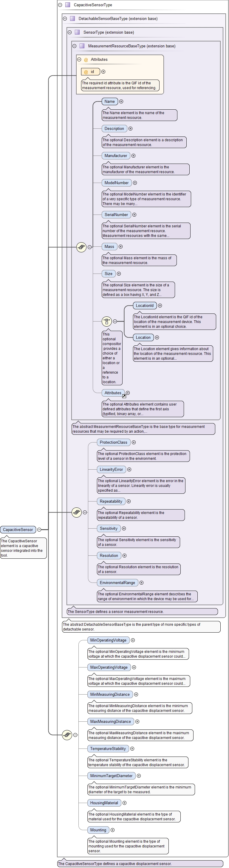Select the MaxOperatingVoltage element node
The width and height of the screenshot is (229, 868).
pos(109,667)
